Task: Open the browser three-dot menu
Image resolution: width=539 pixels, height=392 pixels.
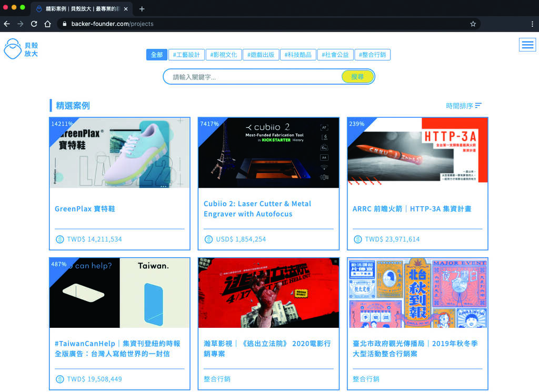Action: [x=532, y=24]
